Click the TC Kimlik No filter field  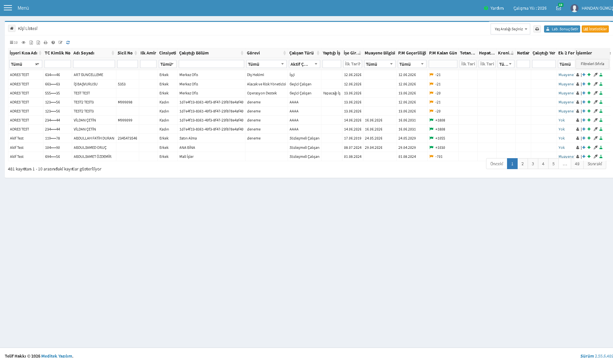pyautogui.click(x=58, y=64)
